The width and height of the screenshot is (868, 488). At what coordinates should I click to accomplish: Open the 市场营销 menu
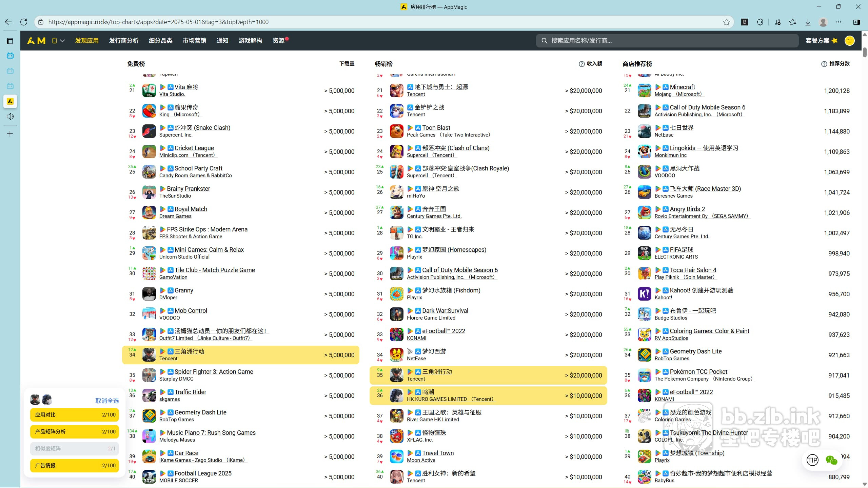[194, 41]
